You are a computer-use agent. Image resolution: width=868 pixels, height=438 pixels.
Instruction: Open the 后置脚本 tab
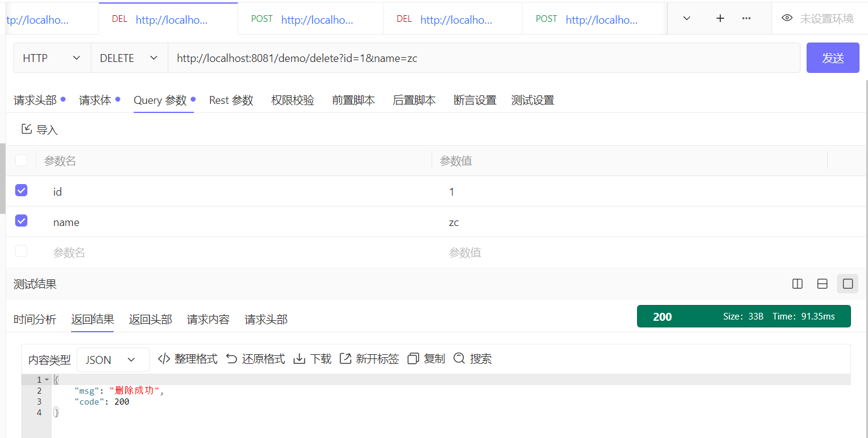click(415, 100)
